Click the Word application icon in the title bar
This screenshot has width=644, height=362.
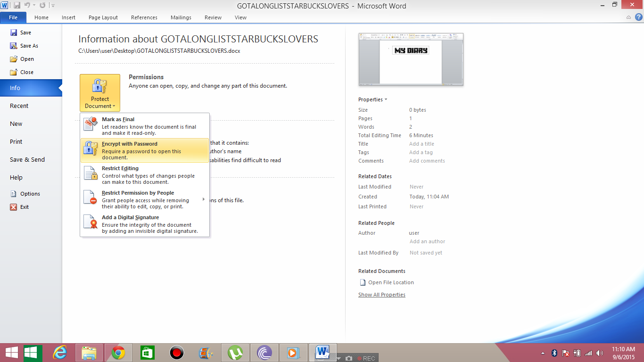tap(5, 6)
